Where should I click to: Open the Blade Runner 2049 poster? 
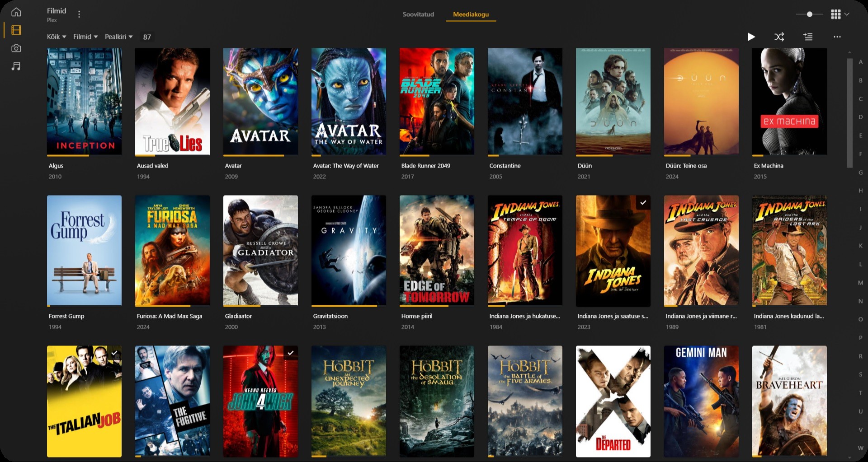pos(437,102)
